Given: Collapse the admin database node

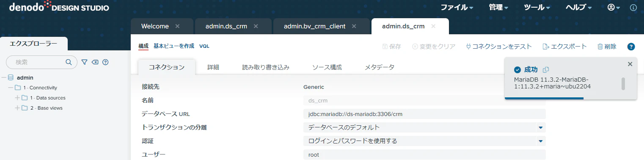Looking at the screenshot, I should click(4, 78).
